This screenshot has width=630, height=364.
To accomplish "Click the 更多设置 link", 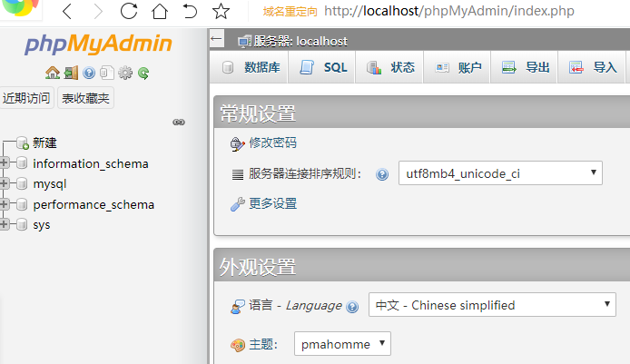I will tap(273, 203).
